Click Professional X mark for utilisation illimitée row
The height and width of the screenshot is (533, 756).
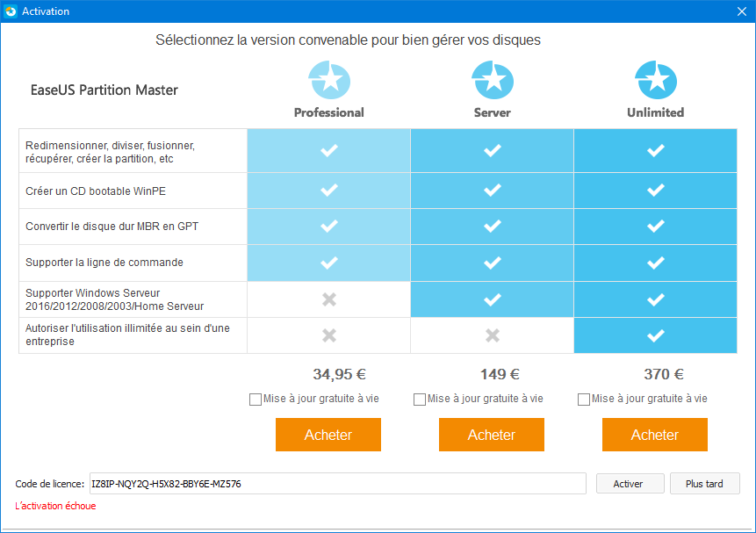pyautogui.click(x=329, y=335)
